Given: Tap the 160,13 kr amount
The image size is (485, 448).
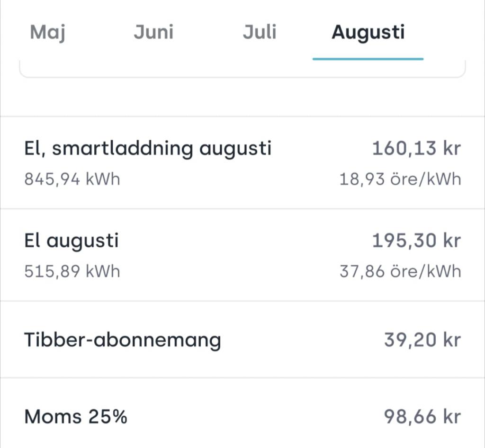Looking at the screenshot, I should click(x=416, y=148).
